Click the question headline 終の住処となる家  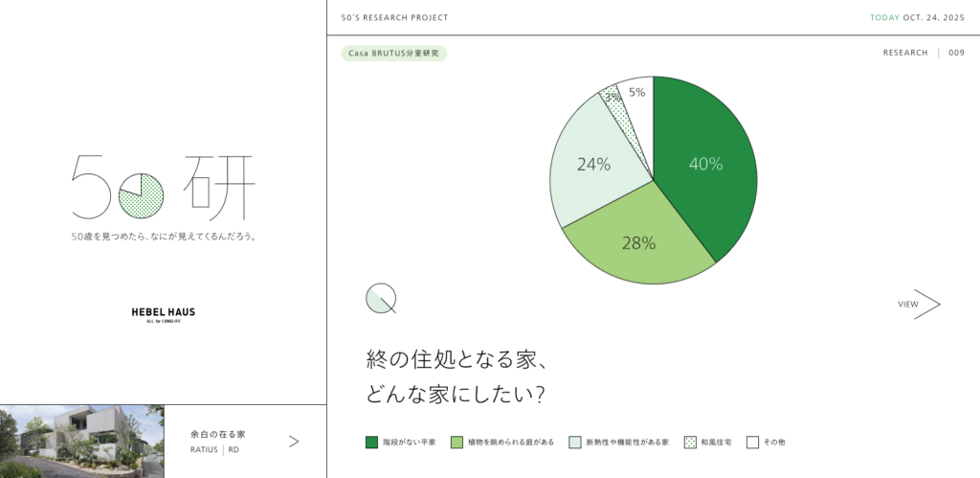point(457,361)
